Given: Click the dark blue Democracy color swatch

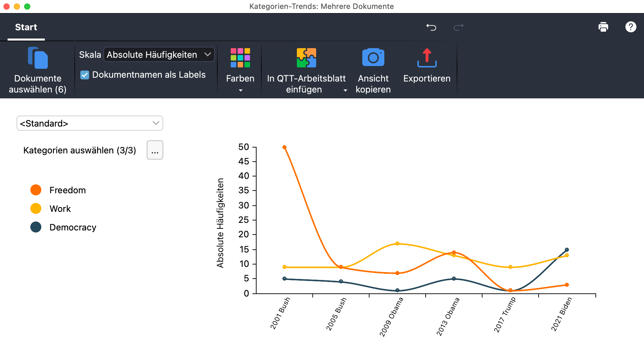Looking at the screenshot, I should pos(36,227).
